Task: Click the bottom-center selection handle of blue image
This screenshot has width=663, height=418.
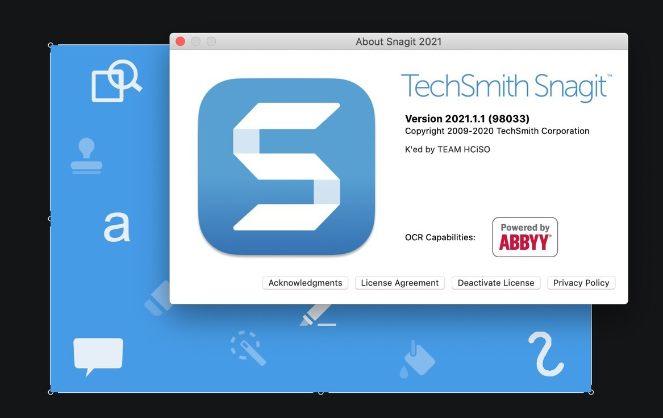Action: pyautogui.click(x=321, y=393)
